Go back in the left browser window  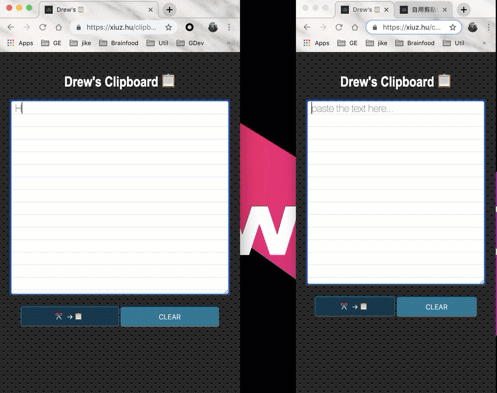11,27
